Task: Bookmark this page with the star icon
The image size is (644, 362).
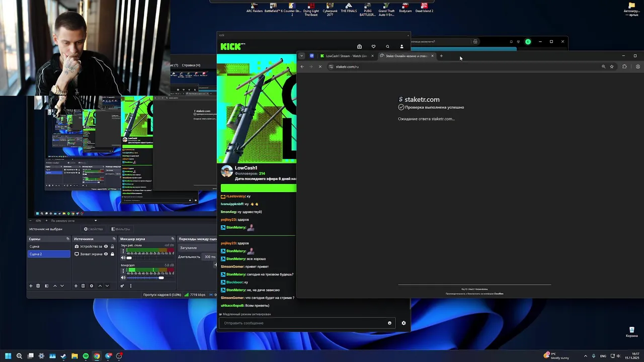Action: pyautogui.click(x=612, y=66)
